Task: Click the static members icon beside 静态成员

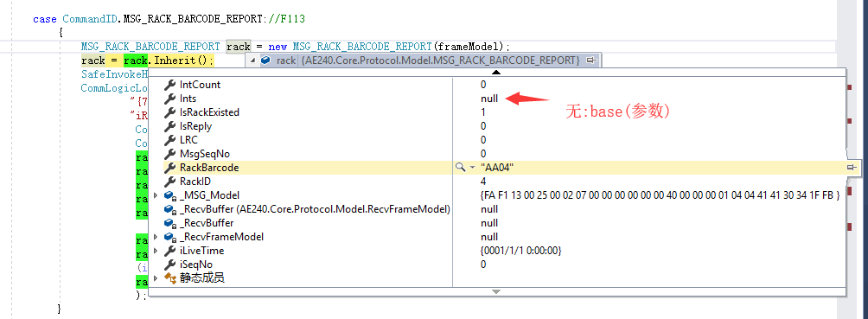Action: 170,278
